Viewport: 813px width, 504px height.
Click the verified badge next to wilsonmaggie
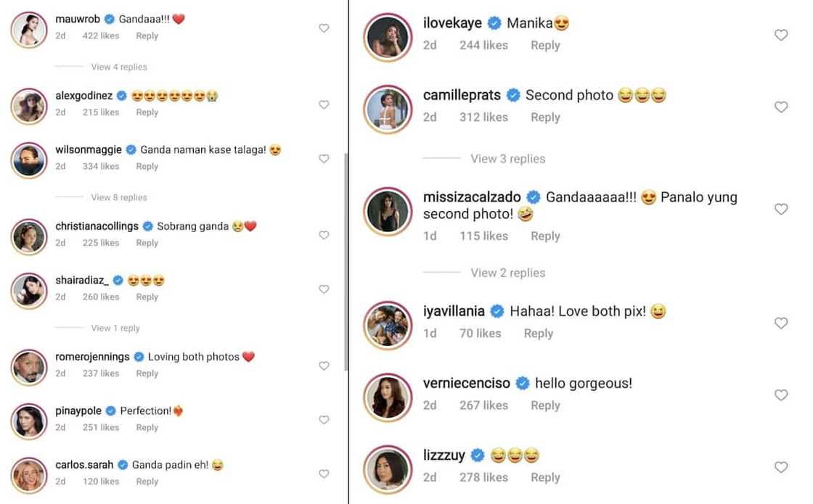(x=131, y=149)
